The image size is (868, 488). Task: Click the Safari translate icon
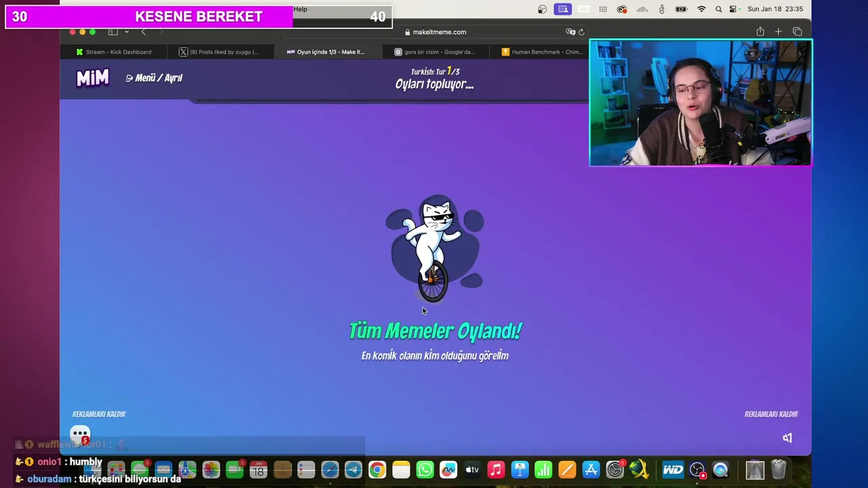pyautogui.click(x=570, y=32)
